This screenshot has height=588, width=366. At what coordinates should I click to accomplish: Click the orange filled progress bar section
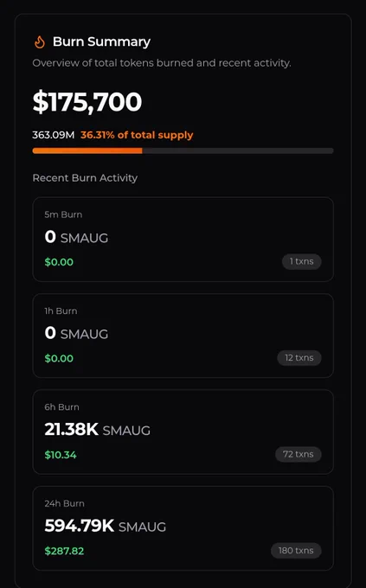click(x=87, y=150)
